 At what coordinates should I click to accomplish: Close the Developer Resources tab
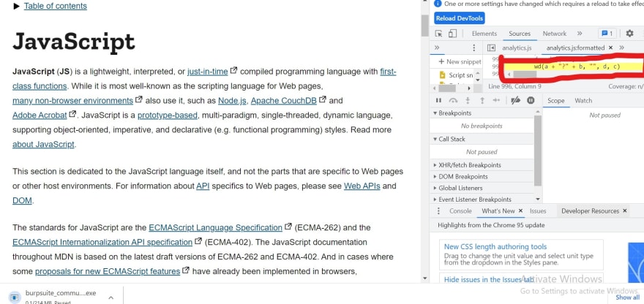pyautogui.click(x=625, y=211)
